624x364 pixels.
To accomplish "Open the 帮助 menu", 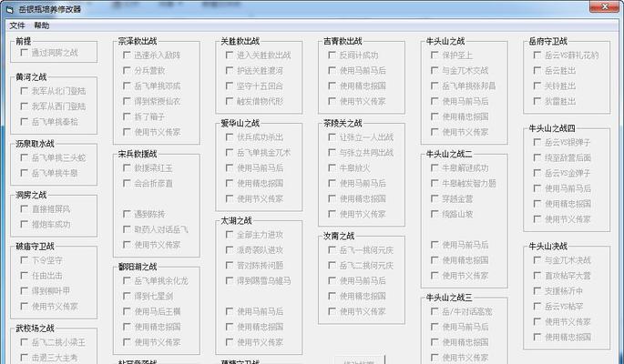I will click(42, 25).
